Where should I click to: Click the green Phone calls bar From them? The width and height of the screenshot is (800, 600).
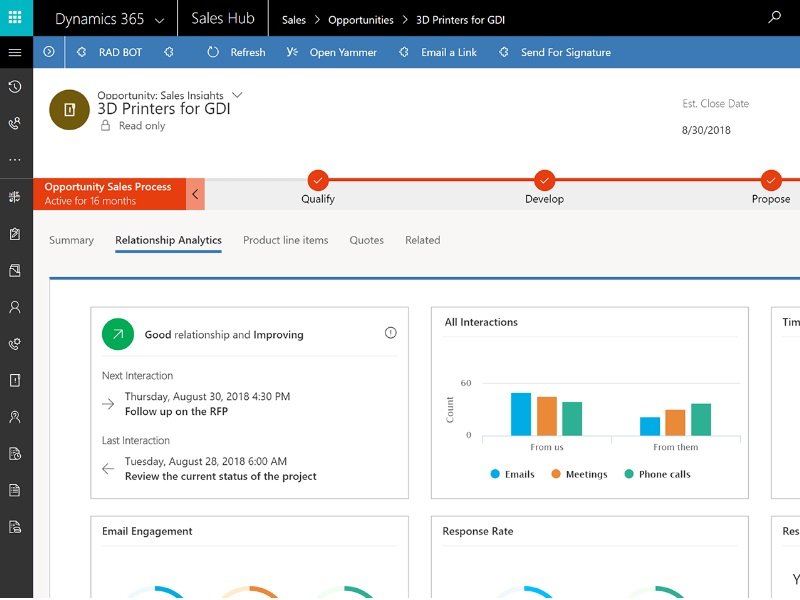click(x=701, y=419)
